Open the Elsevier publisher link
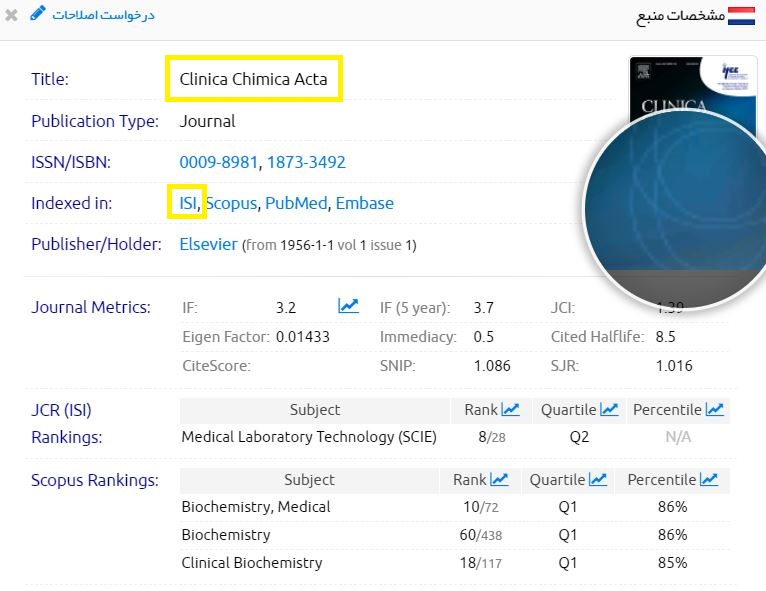The width and height of the screenshot is (766, 591). click(x=208, y=244)
